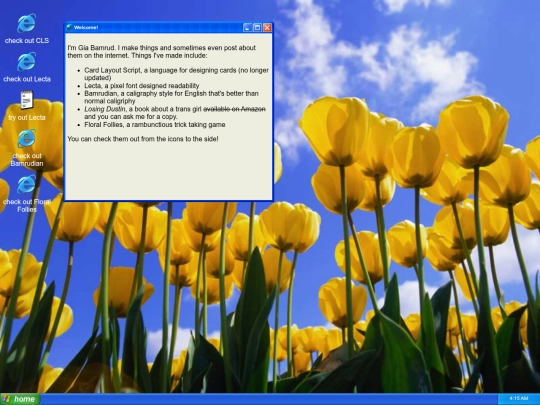Image resolution: width=540 pixels, height=405 pixels.
Task: Click the globe icon in Welcome! title bar
Action: pyautogui.click(x=69, y=27)
